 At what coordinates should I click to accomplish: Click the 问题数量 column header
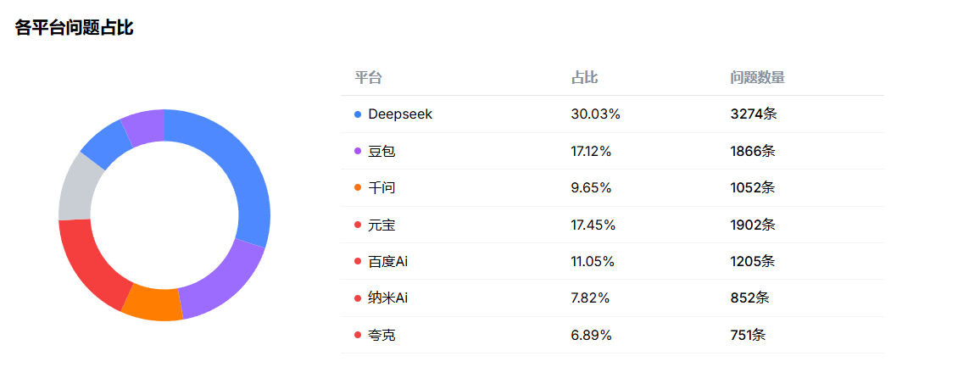[757, 78]
